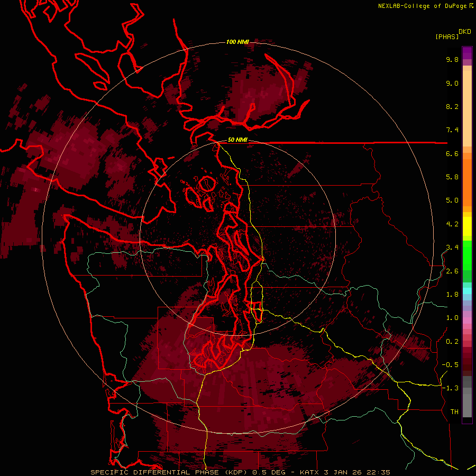
Task: Click the 0.2 legend value
Action: 452,342
